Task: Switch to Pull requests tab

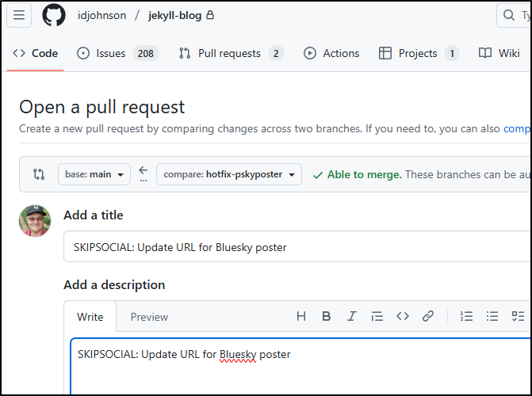Action: tap(230, 53)
